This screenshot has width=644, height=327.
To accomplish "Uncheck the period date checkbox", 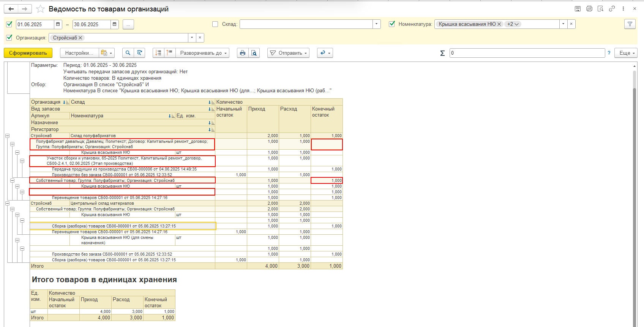I will 9,24.
